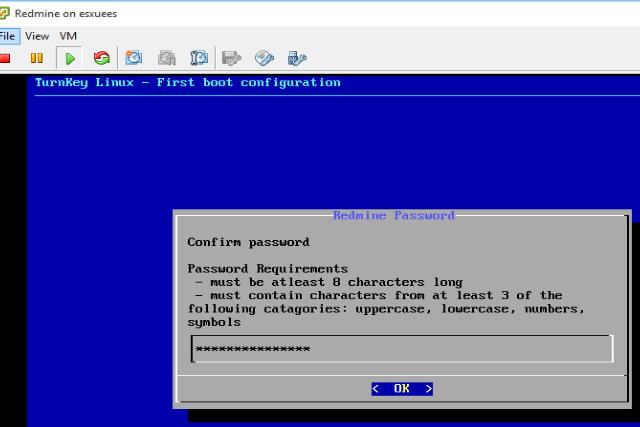Click the 'Redmine Password' dialog title
This screenshot has height=427, width=640.
coord(394,215)
